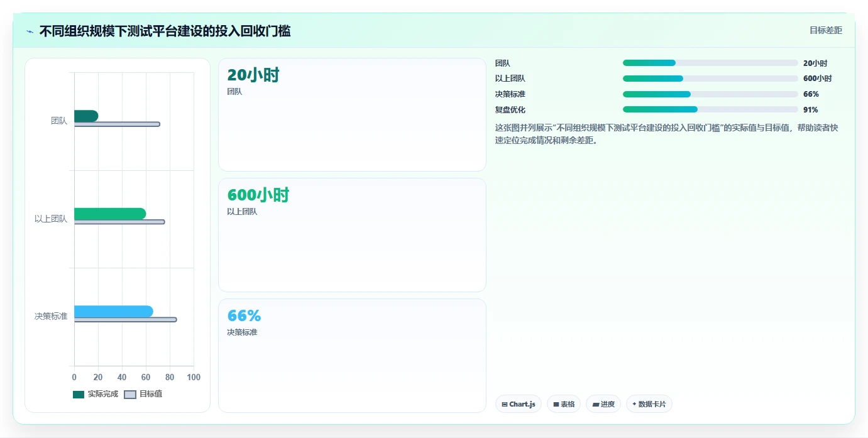Click the green 以上团队 actual chart bar

point(110,214)
